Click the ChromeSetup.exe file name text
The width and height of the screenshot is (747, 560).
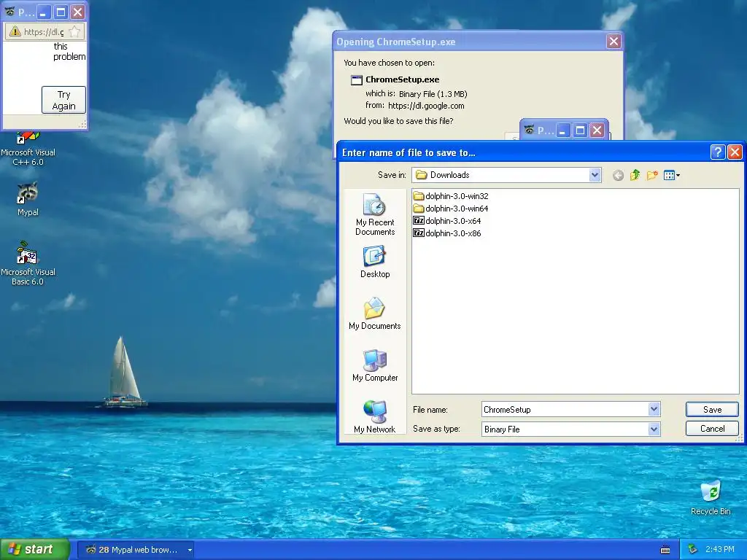click(x=402, y=79)
